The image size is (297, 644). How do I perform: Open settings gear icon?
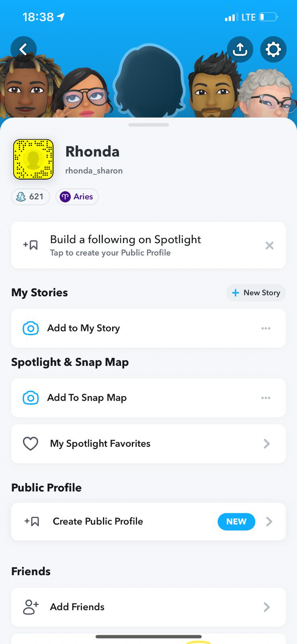tap(273, 50)
